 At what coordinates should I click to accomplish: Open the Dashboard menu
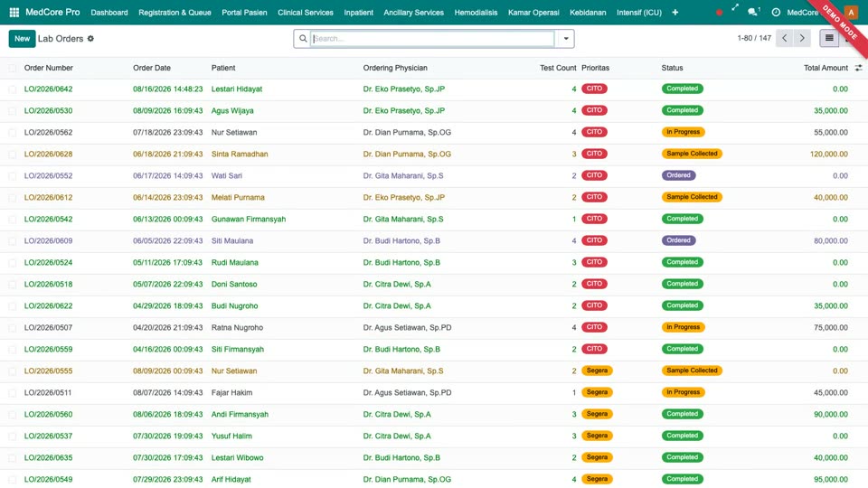point(109,12)
